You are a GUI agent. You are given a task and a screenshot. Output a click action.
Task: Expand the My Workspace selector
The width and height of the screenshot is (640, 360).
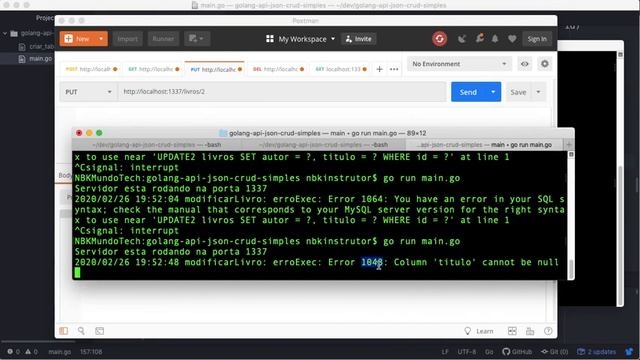pos(300,39)
